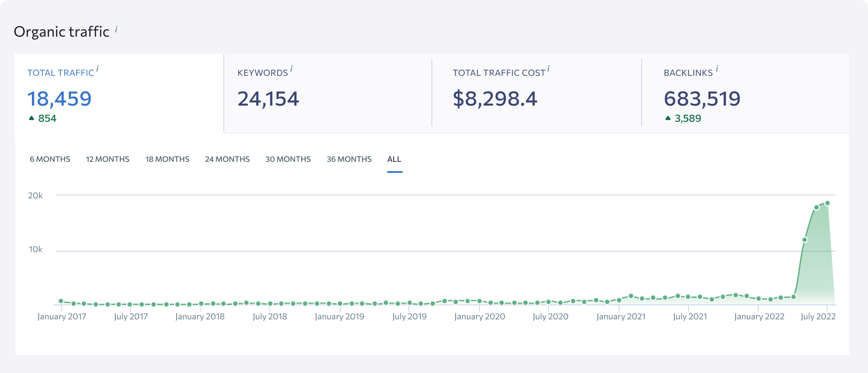The width and height of the screenshot is (868, 373).
Task: Choose the 30 MONTHS range
Action: point(288,159)
